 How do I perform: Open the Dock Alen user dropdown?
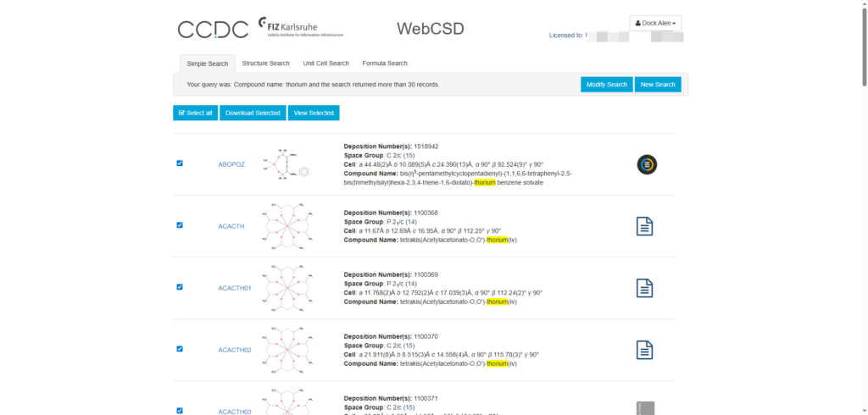(655, 23)
